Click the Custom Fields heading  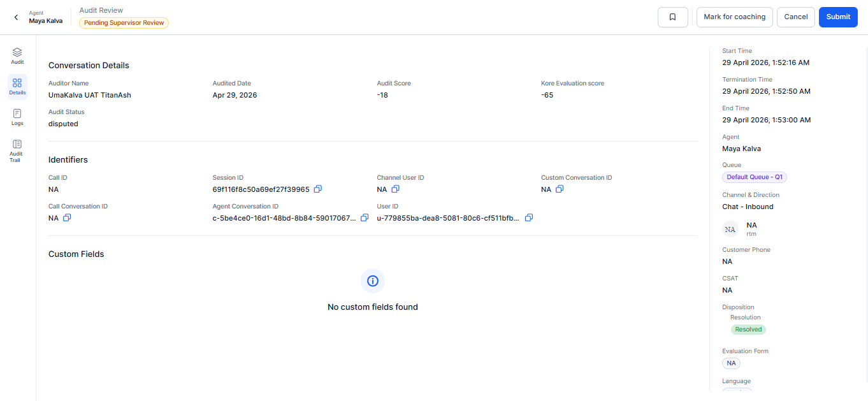pos(76,254)
